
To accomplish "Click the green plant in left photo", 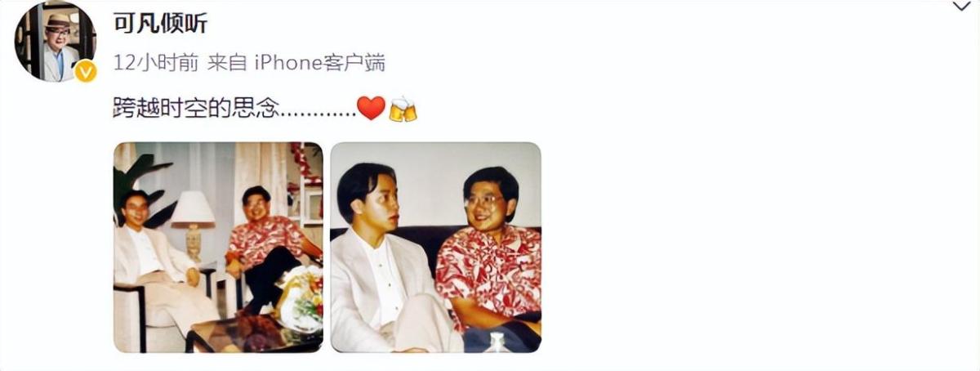I will (x=137, y=184).
